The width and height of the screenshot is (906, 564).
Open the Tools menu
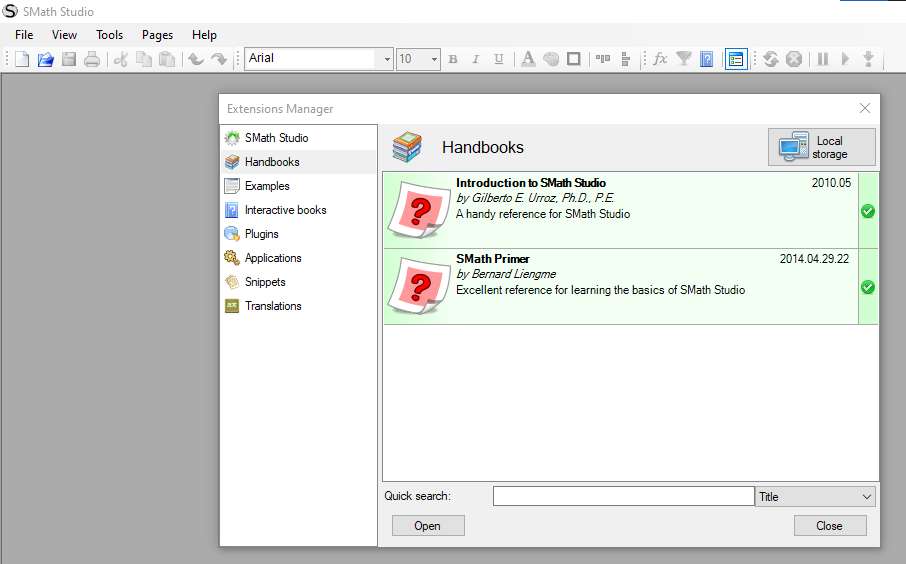click(x=109, y=35)
